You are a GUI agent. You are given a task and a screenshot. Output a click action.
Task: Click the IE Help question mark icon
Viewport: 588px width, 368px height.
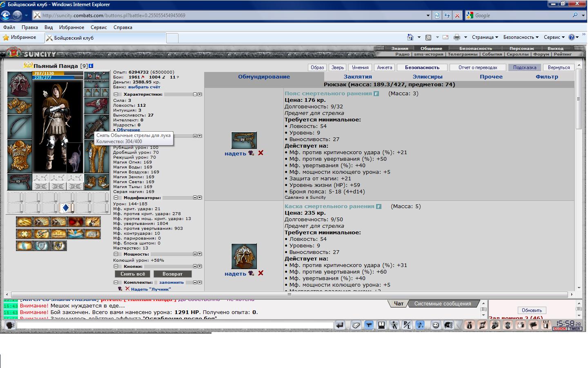572,37
